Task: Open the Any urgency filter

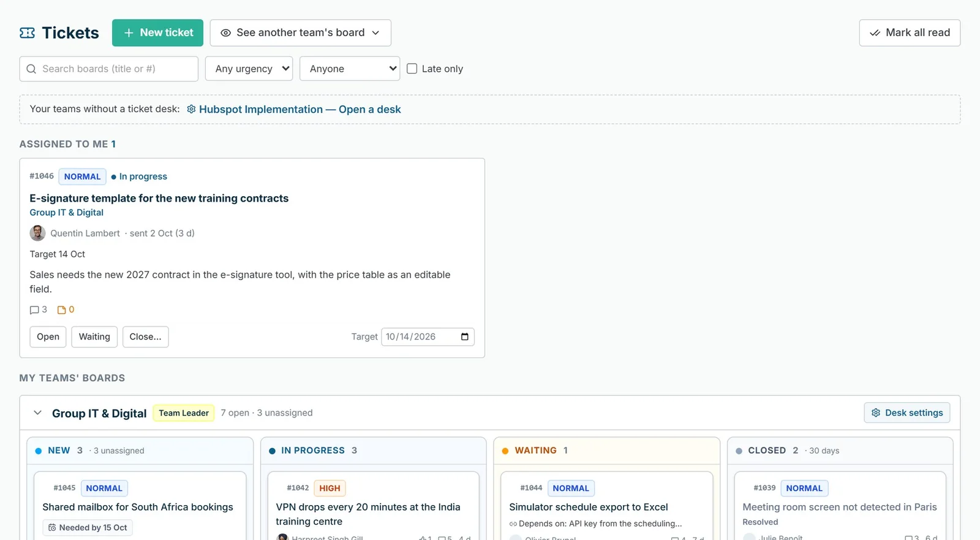Action: click(x=249, y=69)
